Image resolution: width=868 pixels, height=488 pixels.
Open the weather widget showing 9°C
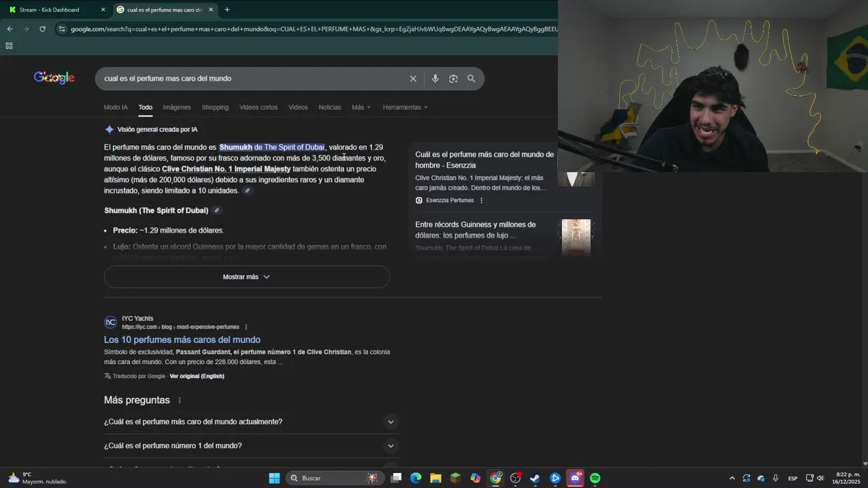tap(37, 478)
